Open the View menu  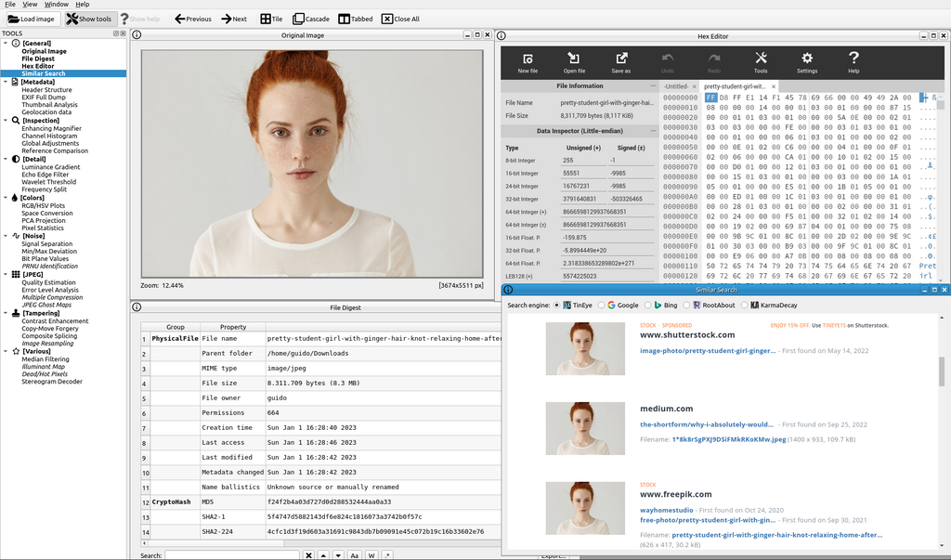point(29,4)
